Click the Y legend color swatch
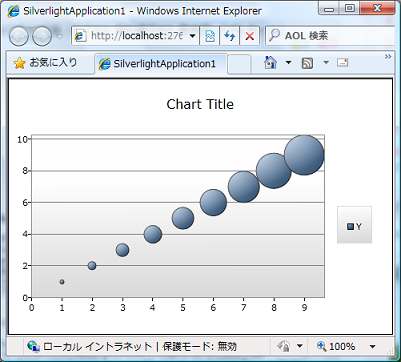 350,227
